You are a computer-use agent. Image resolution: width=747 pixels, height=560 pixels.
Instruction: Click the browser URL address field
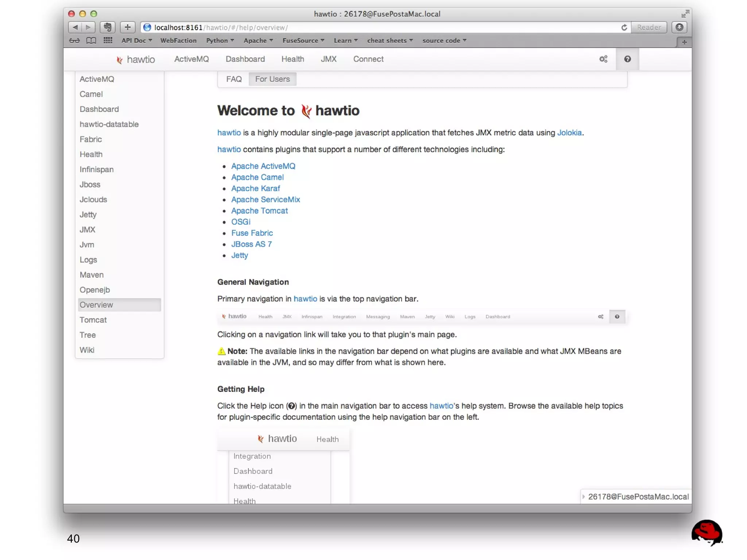point(365,27)
